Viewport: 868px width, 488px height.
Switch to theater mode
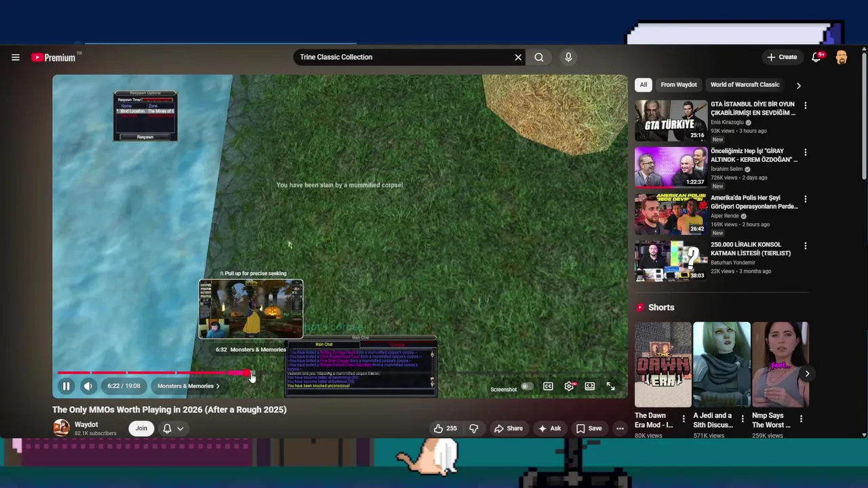click(590, 386)
